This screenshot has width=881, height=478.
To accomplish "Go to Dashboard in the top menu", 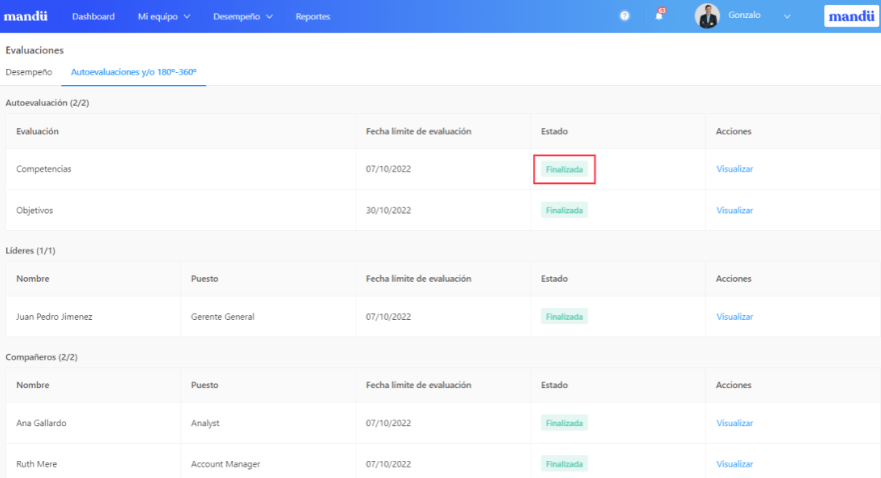I will 93,16.
